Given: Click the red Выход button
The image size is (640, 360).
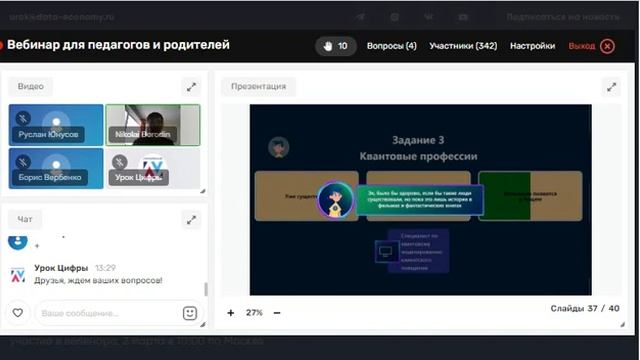Looking at the screenshot, I should pos(591,46).
